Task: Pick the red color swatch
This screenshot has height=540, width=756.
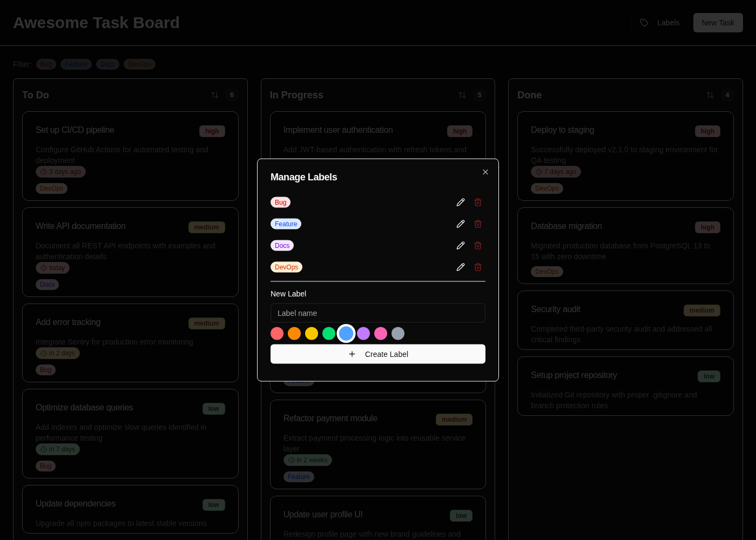Action: point(277,334)
